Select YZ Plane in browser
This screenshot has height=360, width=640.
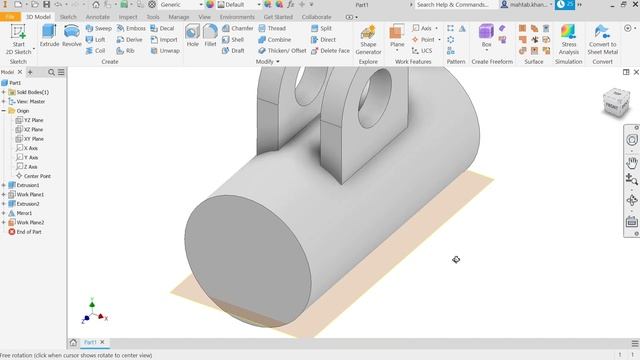tap(29, 120)
